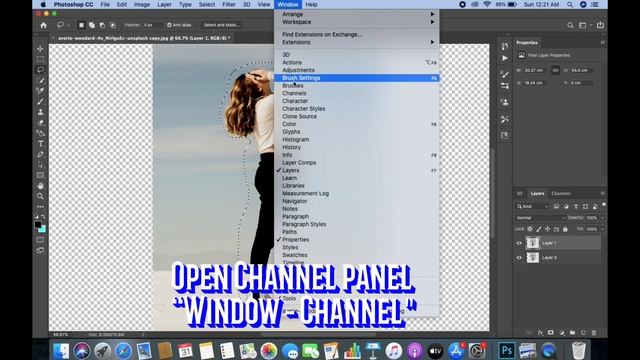Choose Intersect with Selection mode icon
The width and height of the screenshot is (640, 360).
pyautogui.click(x=113, y=25)
